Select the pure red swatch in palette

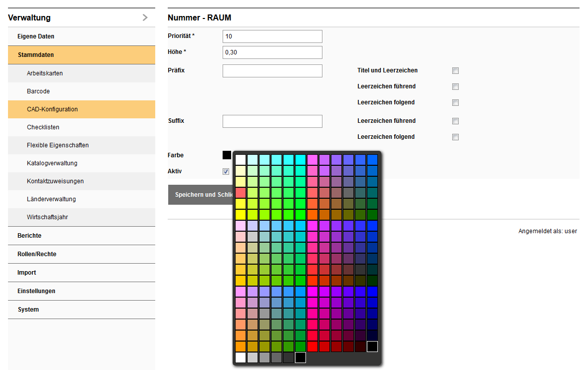[x=312, y=347]
